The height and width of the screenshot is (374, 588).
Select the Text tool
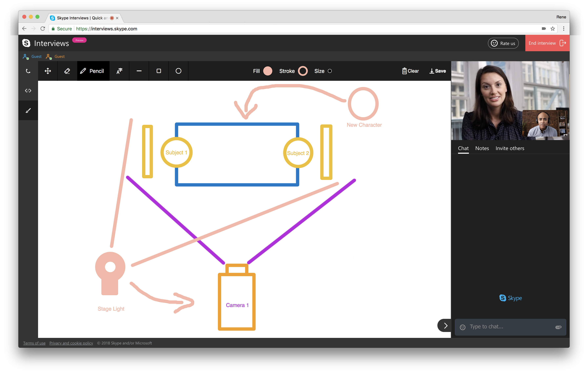point(120,71)
